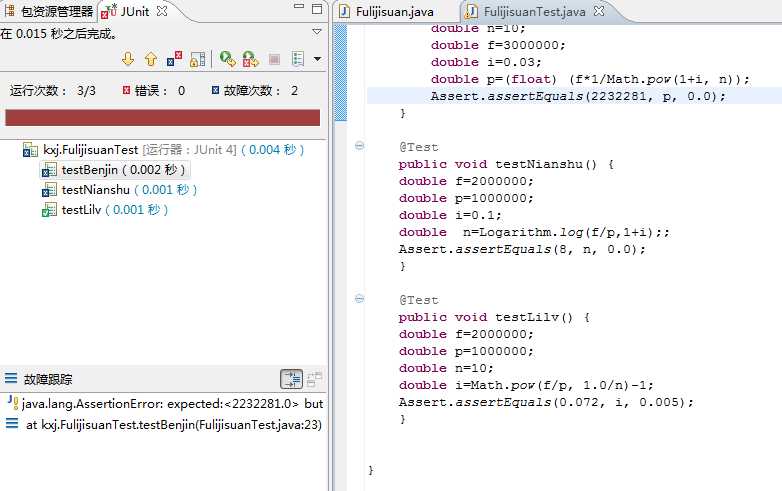Rerun the JUnit test
This screenshot has width=782, height=491.
[227, 59]
